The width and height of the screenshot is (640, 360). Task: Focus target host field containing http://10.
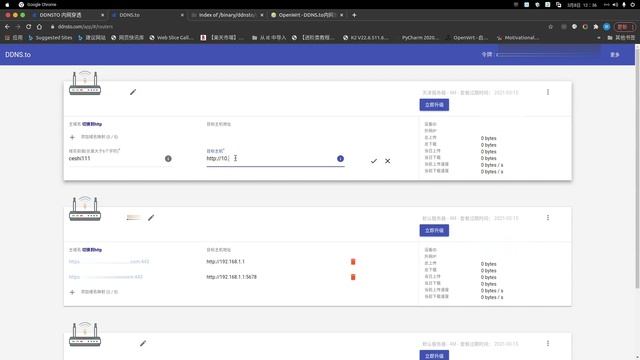pos(270,159)
